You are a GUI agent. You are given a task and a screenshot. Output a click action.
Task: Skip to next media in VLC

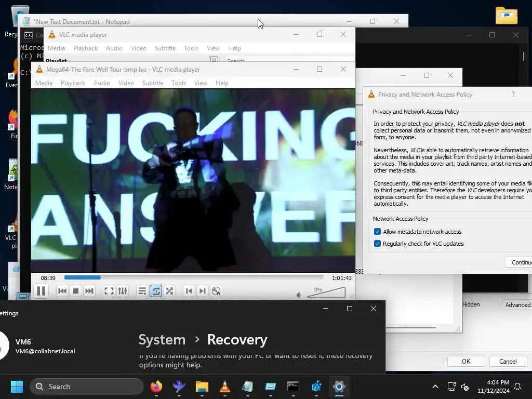[89, 291]
